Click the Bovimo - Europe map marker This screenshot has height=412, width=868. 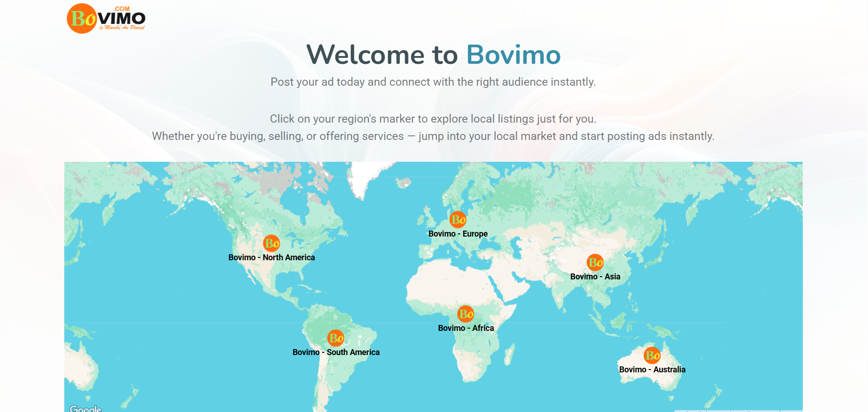click(457, 220)
